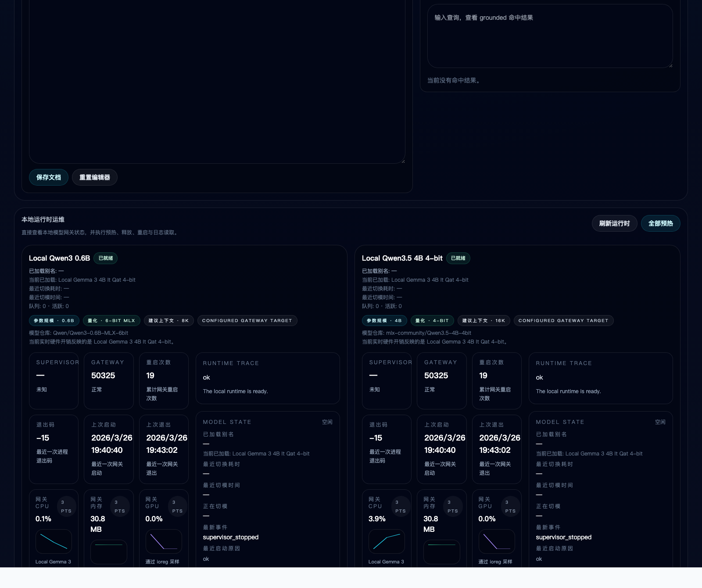Click the 3 PTS badge by 网关 CPU 3.9%
The image size is (702, 588).
pos(401,506)
